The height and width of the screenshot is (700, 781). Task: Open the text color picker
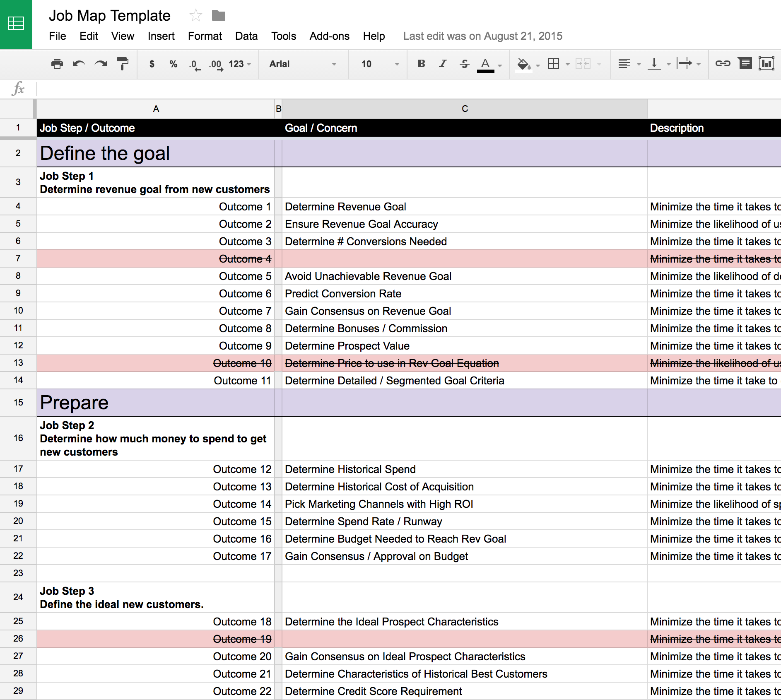(x=486, y=65)
